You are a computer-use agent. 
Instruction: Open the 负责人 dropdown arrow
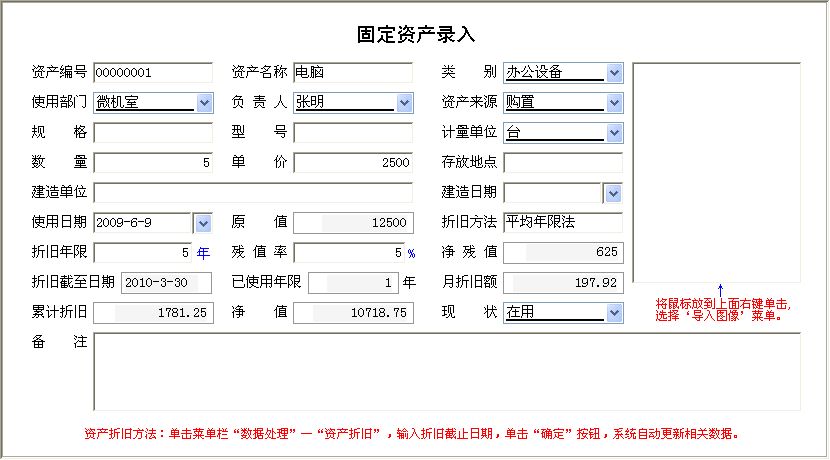pyautogui.click(x=404, y=103)
